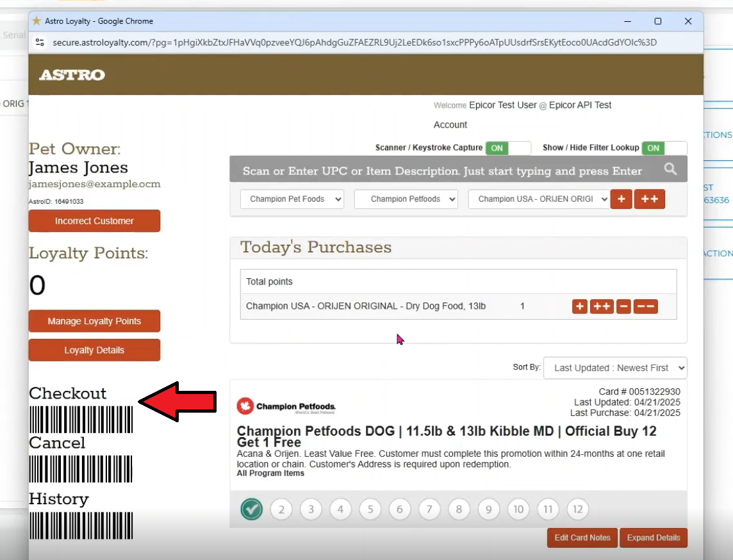This screenshot has width=733, height=560.
Task: Click the Manage Loyalty Points button
Action: (94, 321)
